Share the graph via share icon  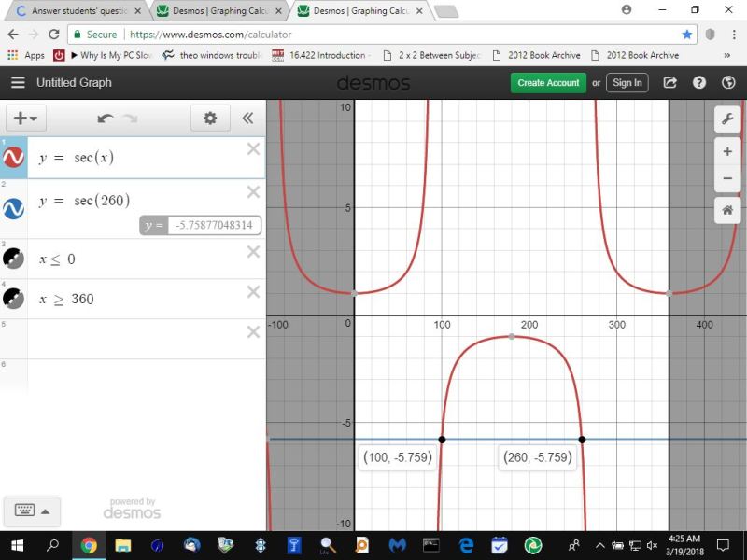669,83
